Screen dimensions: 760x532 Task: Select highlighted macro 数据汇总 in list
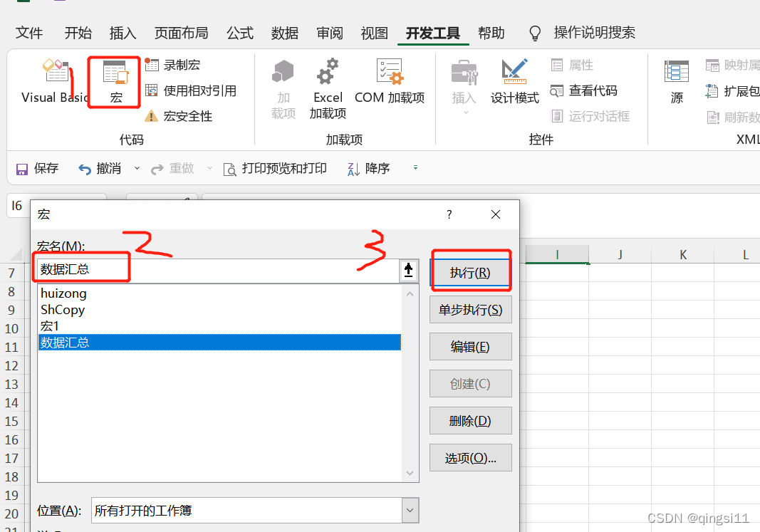(x=219, y=343)
